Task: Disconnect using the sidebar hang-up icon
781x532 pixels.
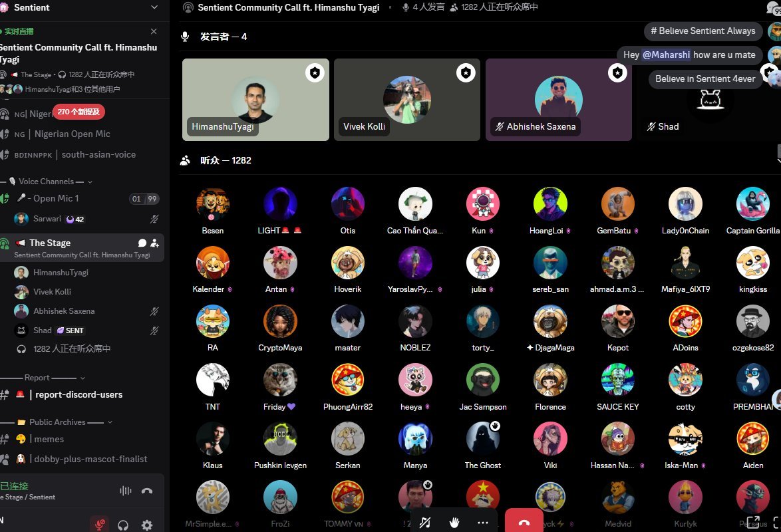Action: [147, 491]
